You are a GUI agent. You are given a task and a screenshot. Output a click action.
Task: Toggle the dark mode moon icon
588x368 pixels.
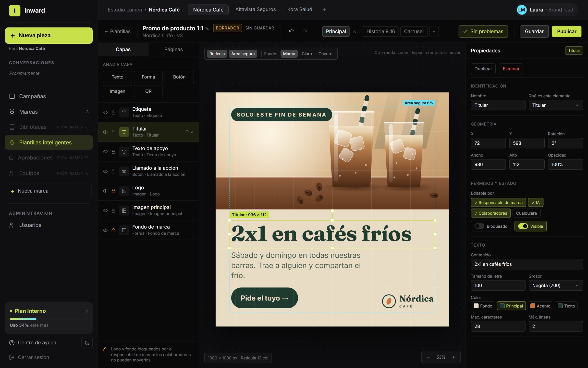click(x=87, y=343)
